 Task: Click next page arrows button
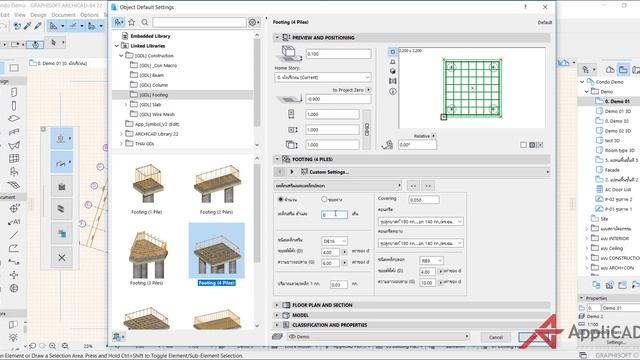click(428, 186)
